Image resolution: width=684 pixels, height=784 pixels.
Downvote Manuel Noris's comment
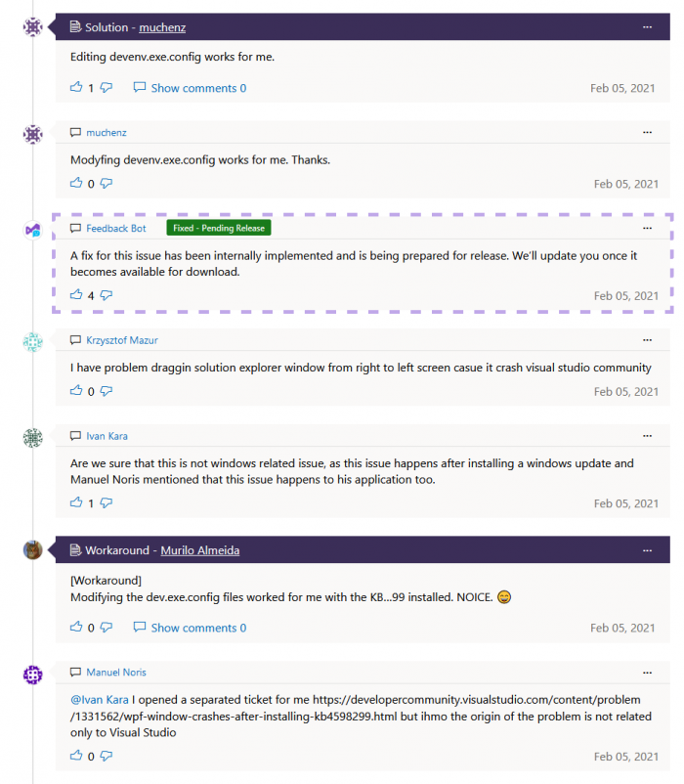(107, 756)
